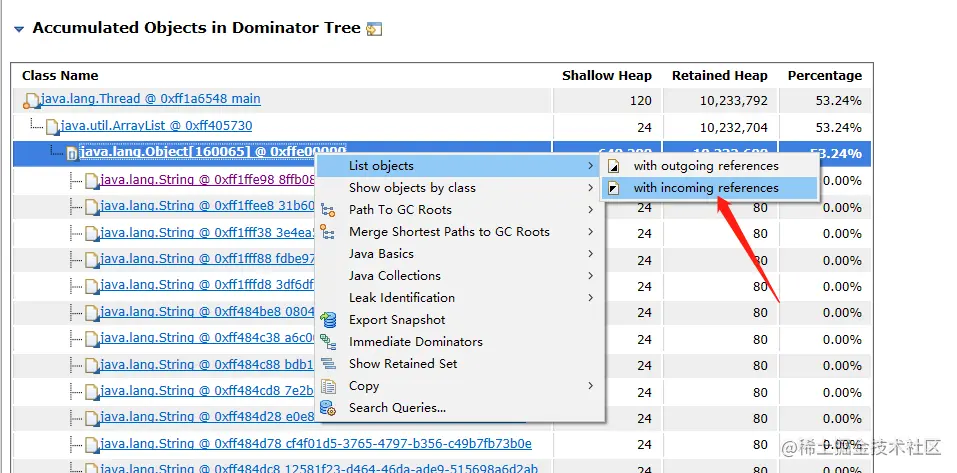Select Immediate Dominators entry
957x473 pixels.
[x=458, y=342]
